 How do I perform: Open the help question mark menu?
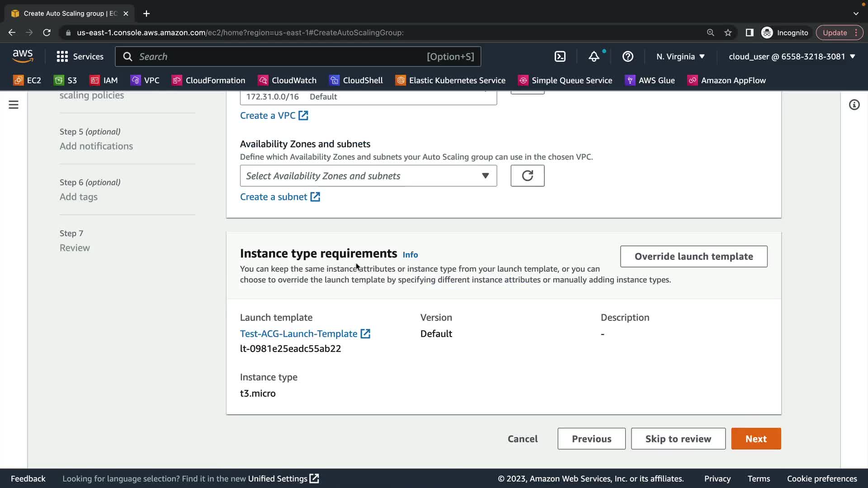coord(627,56)
